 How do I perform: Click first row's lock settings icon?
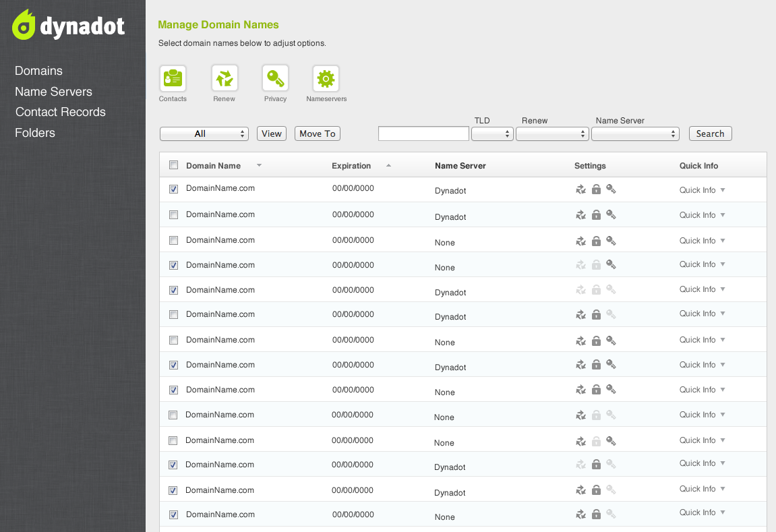point(596,189)
